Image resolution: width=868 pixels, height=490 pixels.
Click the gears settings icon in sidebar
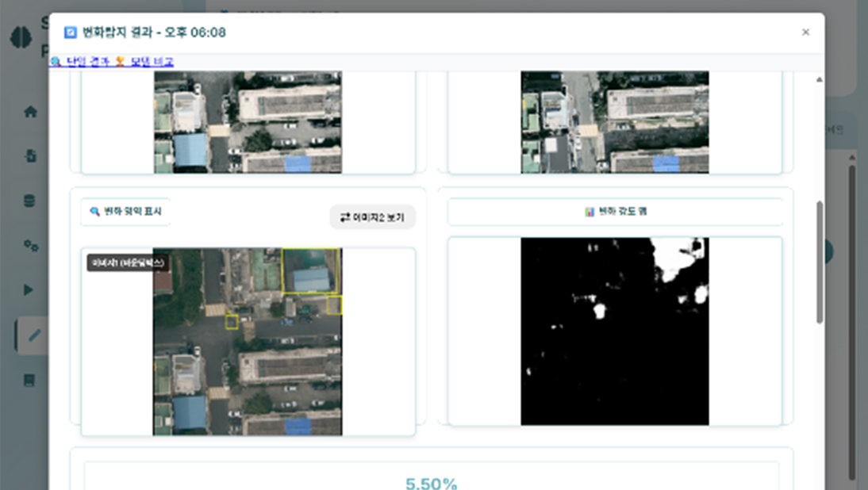click(30, 246)
